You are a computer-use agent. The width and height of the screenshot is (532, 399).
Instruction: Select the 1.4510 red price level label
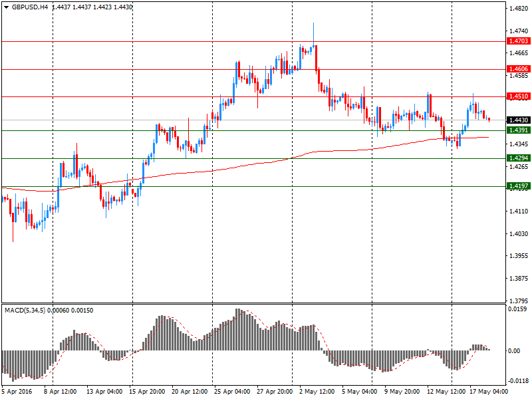519,96
